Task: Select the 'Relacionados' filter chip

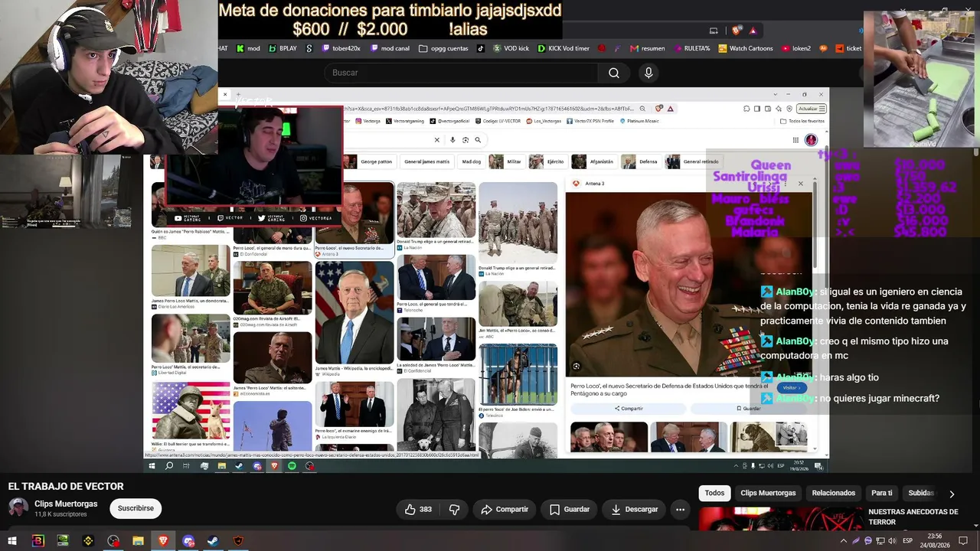Action: (834, 494)
